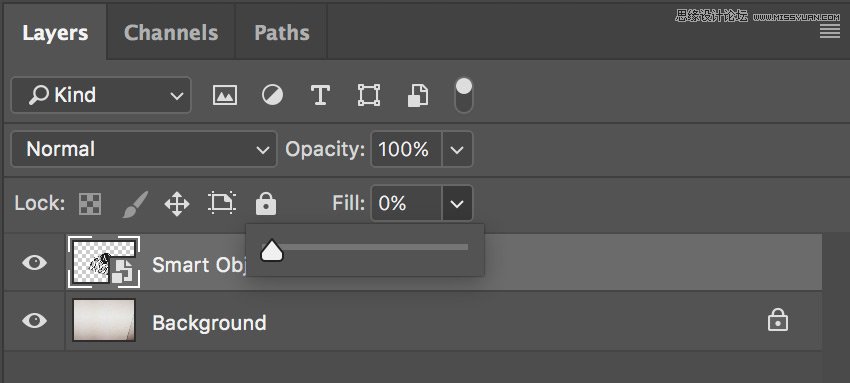Filter for pixel layers icon
The image size is (850, 383).
pyautogui.click(x=224, y=95)
